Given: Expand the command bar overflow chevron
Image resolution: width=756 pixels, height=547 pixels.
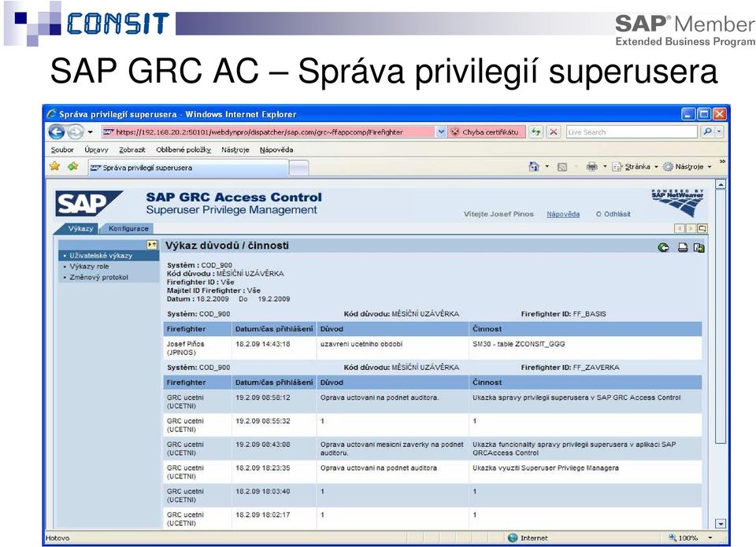Looking at the screenshot, I should [722, 161].
